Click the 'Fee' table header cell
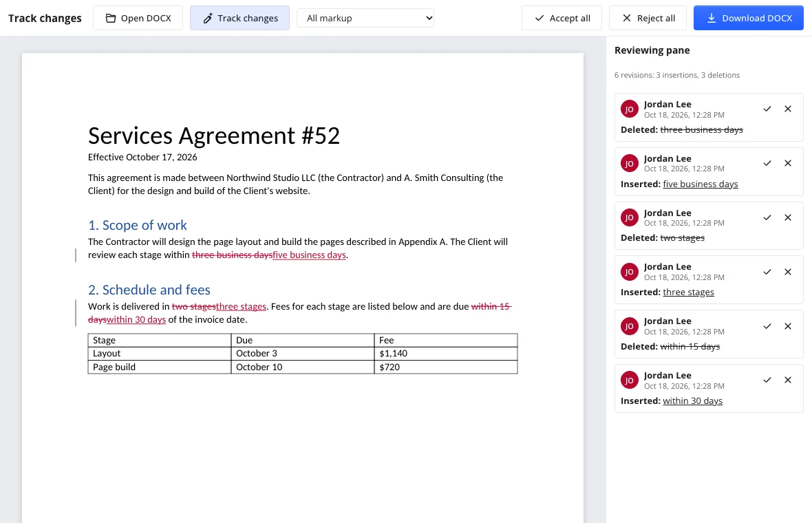This screenshot has width=812, height=523. coord(446,340)
